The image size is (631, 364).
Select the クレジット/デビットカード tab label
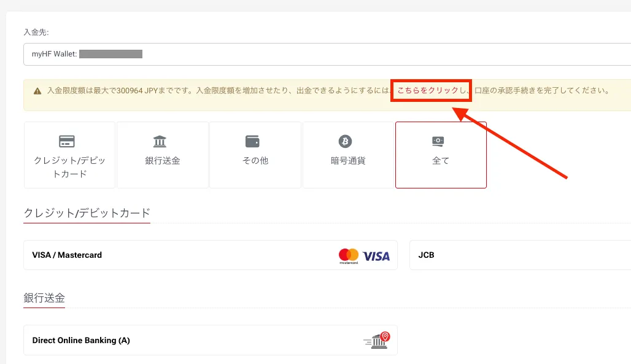(x=69, y=167)
